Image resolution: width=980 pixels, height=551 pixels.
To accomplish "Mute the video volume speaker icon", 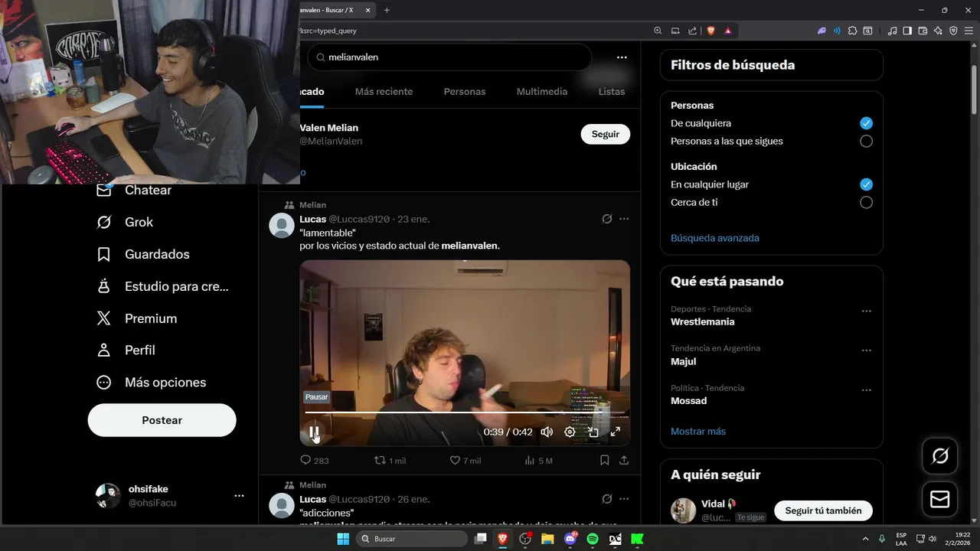I will 547,432.
